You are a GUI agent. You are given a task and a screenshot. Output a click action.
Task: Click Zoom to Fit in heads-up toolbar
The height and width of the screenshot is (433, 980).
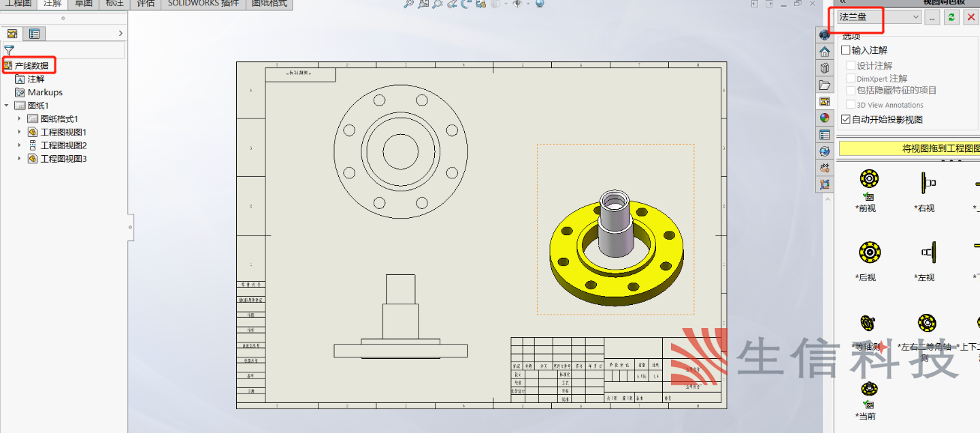coord(408,3)
